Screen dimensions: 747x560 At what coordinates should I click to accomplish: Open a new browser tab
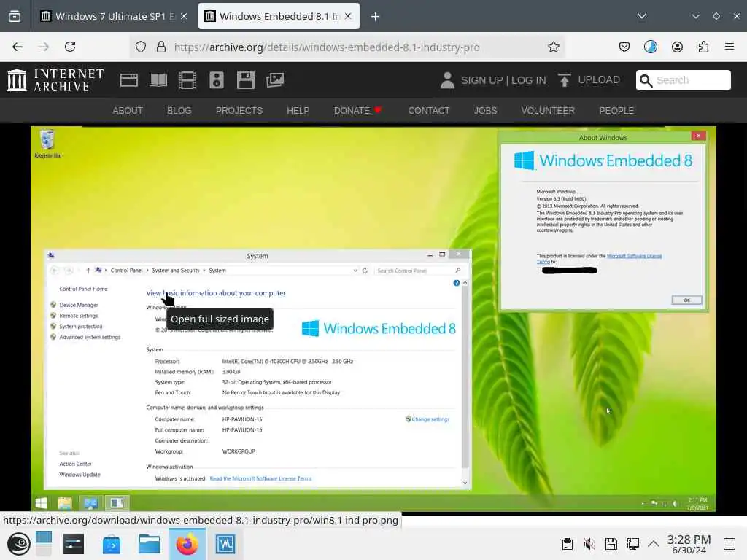376,17
